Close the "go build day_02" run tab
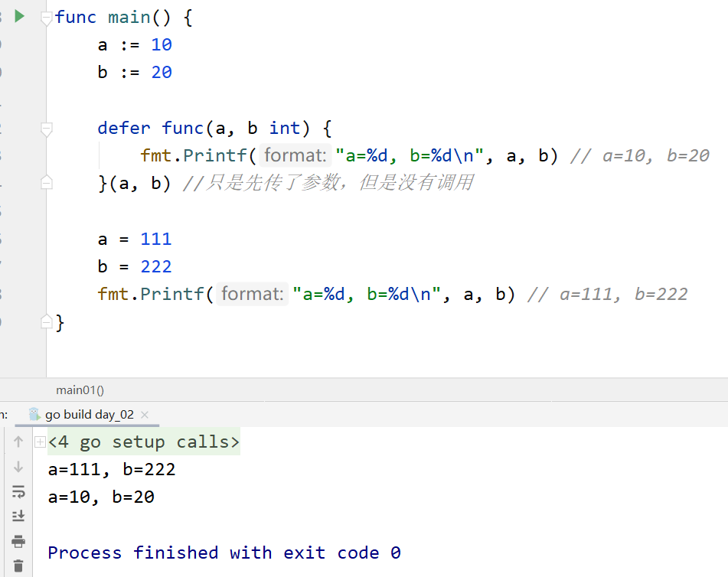This screenshot has width=728, height=577. pyautogui.click(x=145, y=415)
